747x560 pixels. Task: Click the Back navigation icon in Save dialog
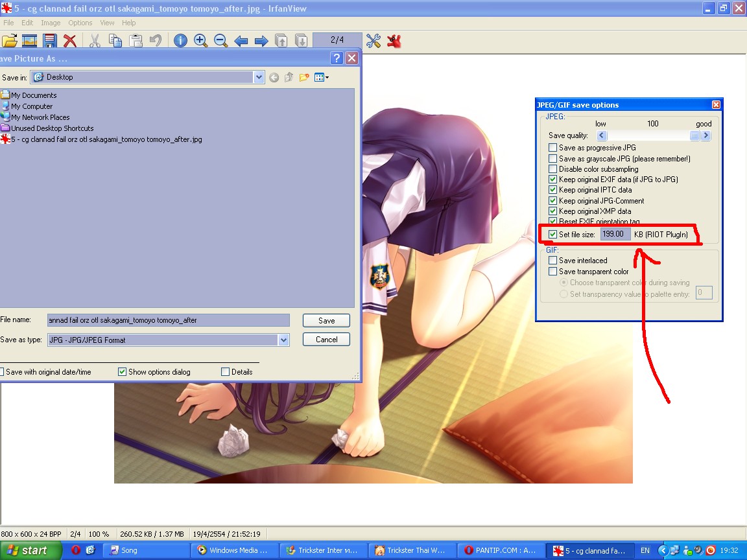(274, 78)
